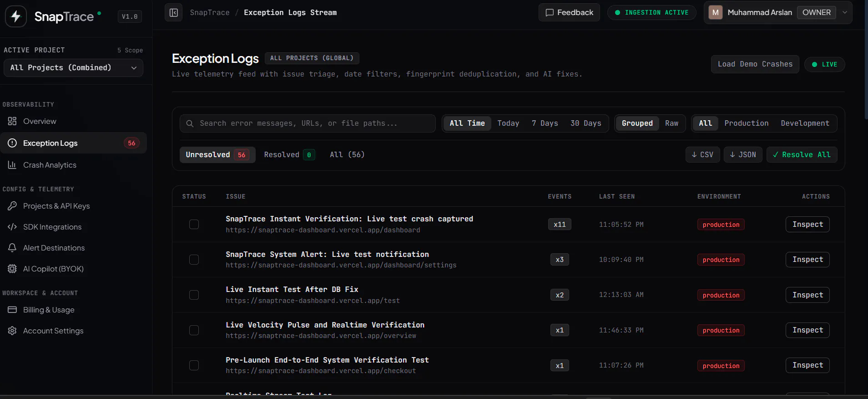Export logs as JSON

(x=743, y=155)
